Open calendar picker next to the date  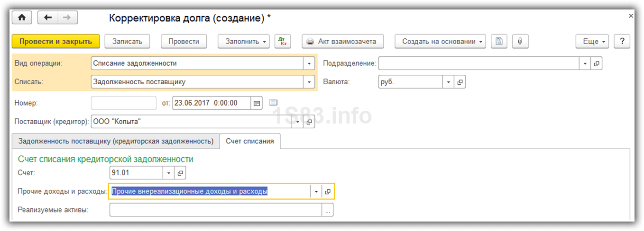pyautogui.click(x=257, y=103)
